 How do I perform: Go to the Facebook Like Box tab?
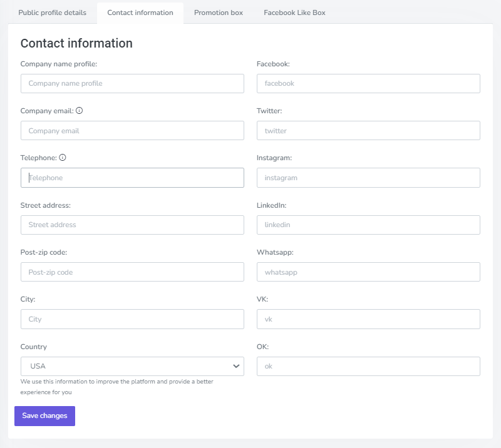click(x=294, y=13)
